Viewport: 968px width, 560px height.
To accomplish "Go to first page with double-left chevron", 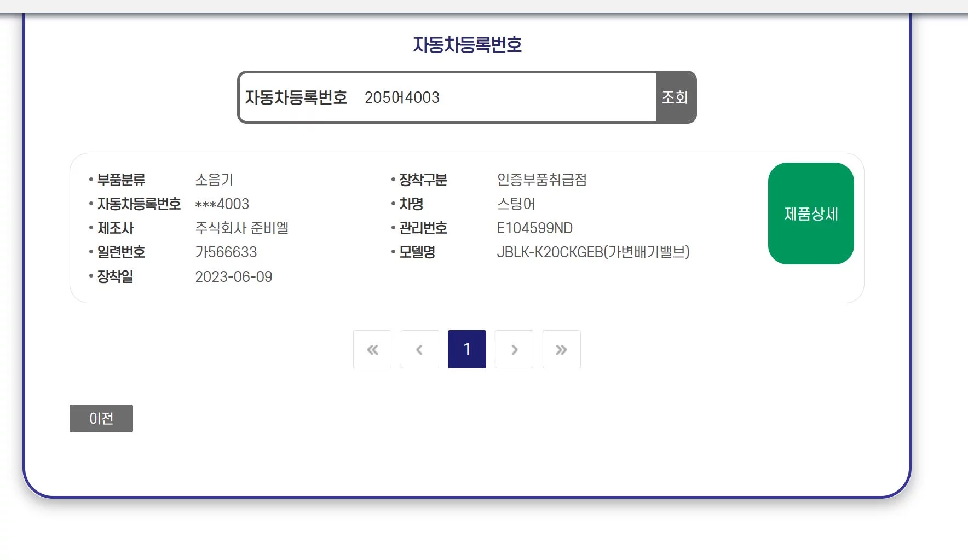I will click(x=372, y=349).
